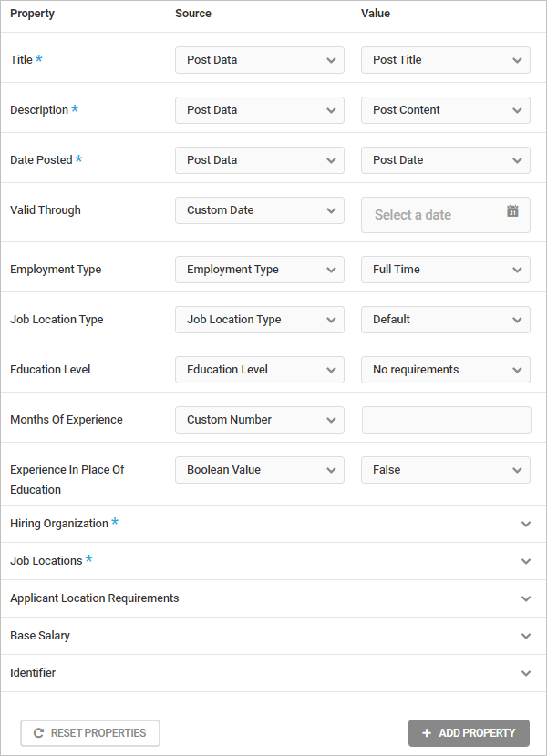Open the Education Level value showing No requirements
The height and width of the screenshot is (756, 547).
pyautogui.click(x=445, y=369)
